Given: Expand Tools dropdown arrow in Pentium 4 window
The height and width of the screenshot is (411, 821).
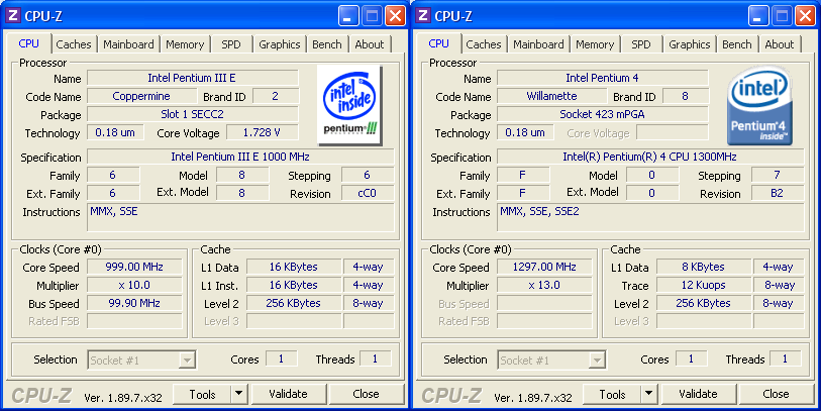Looking at the screenshot, I should 649,394.
